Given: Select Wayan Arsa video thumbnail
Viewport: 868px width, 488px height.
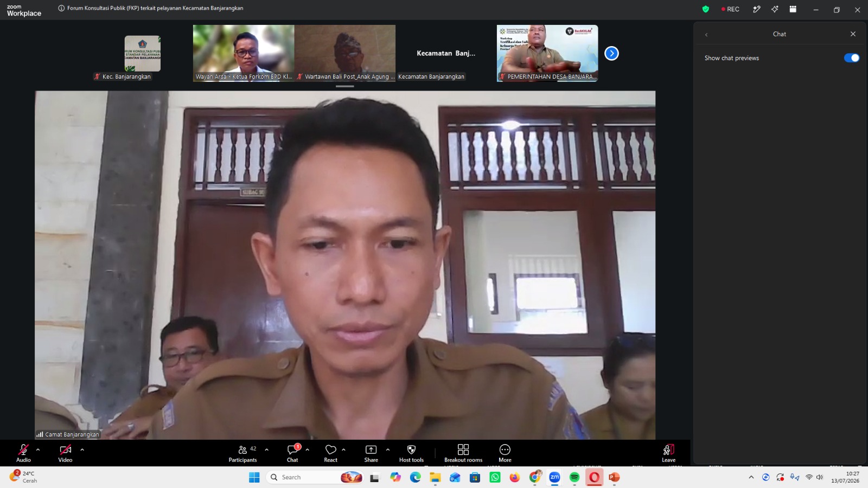Looking at the screenshot, I should pos(244,53).
